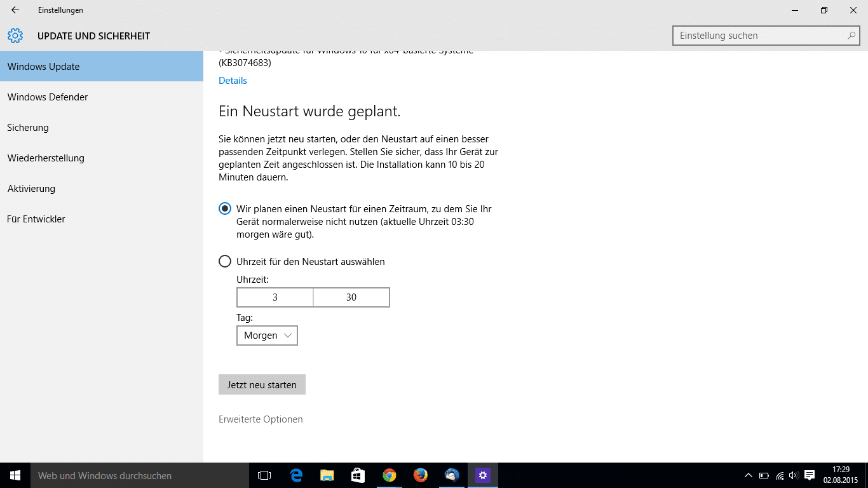
Task: Switch to Windows Defender section
Action: pyautogui.click(x=48, y=97)
